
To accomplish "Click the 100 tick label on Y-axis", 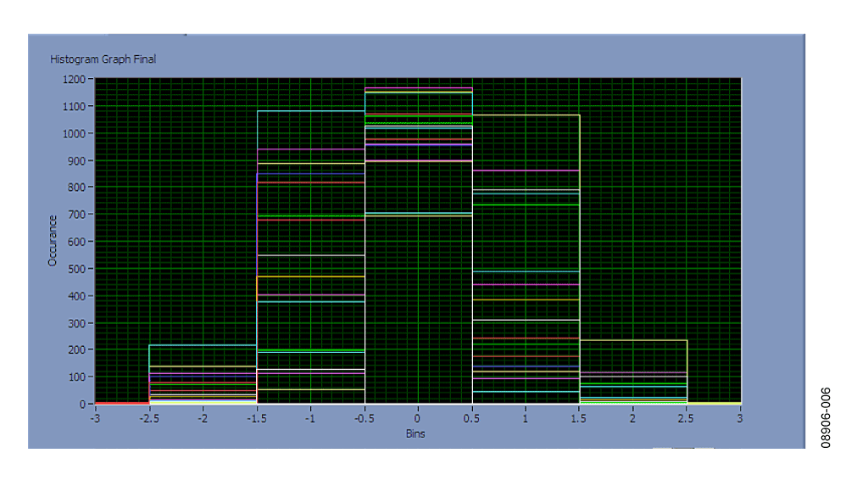I will click(77, 377).
